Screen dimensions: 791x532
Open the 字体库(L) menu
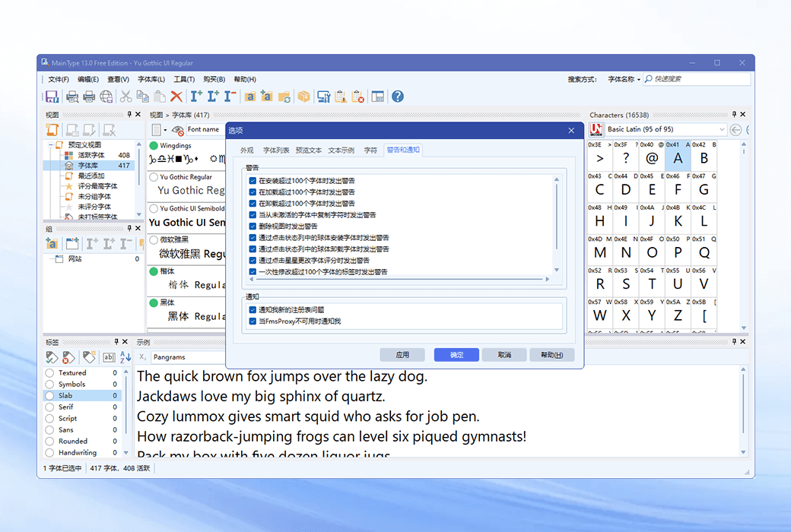151,79
